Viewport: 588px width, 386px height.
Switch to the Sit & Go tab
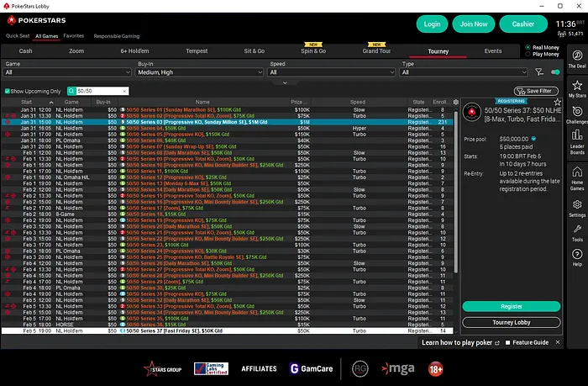255,51
